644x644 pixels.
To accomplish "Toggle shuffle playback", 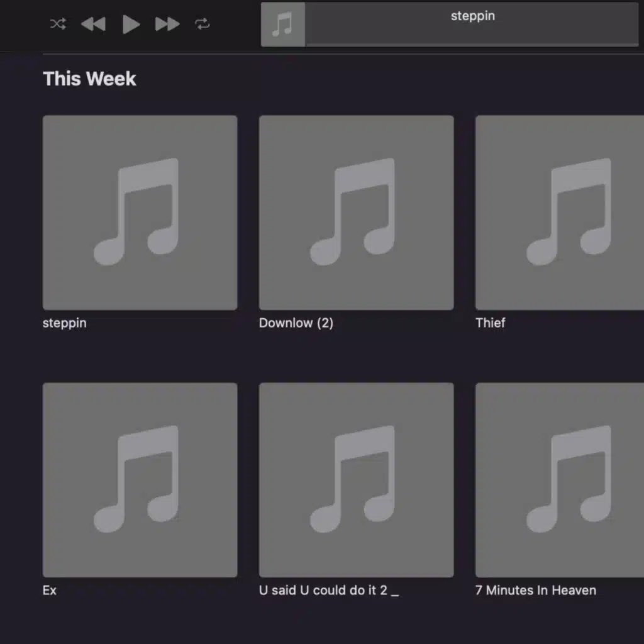I will pos(58,24).
